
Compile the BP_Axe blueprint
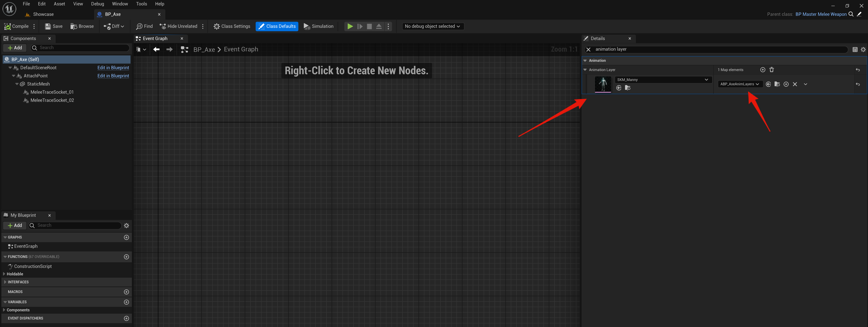click(x=16, y=26)
